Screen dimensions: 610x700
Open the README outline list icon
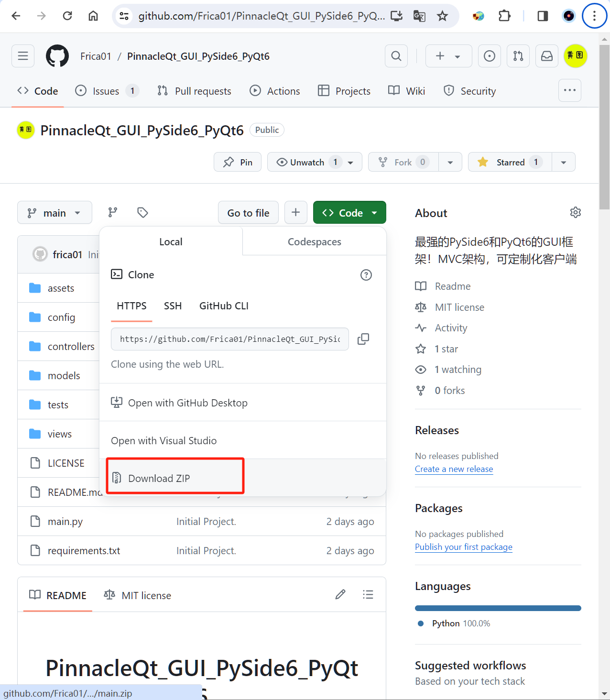(368, 594)
